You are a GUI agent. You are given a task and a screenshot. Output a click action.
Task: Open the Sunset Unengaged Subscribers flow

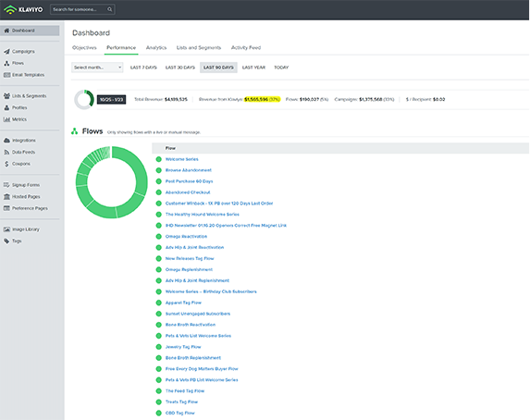198,314
